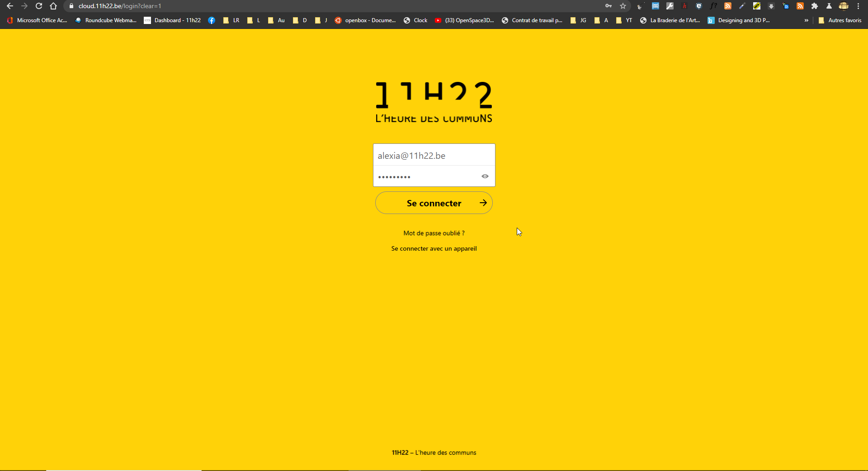Click the Se connecter button
Viewport: 868px width, 471px height.
(434, 203)
